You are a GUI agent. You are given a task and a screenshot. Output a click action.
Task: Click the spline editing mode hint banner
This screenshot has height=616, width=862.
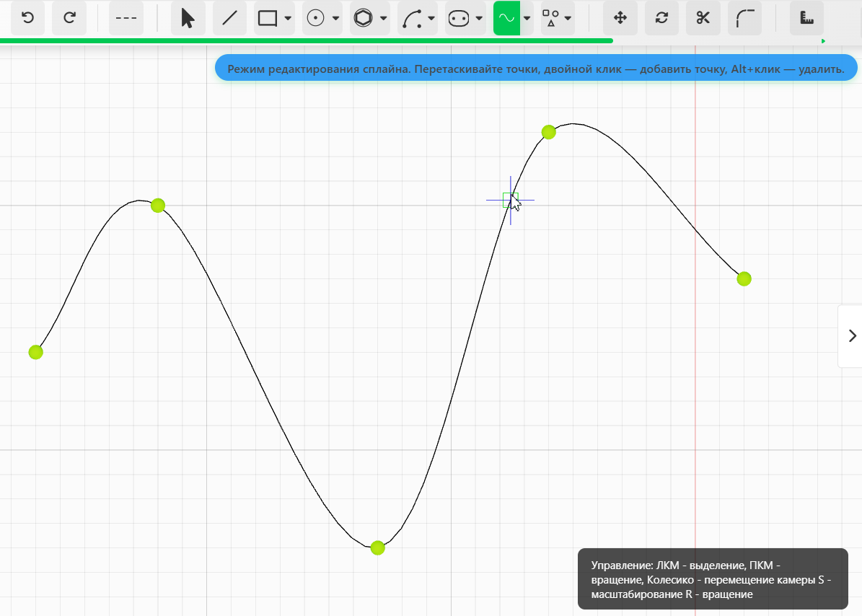536,69
